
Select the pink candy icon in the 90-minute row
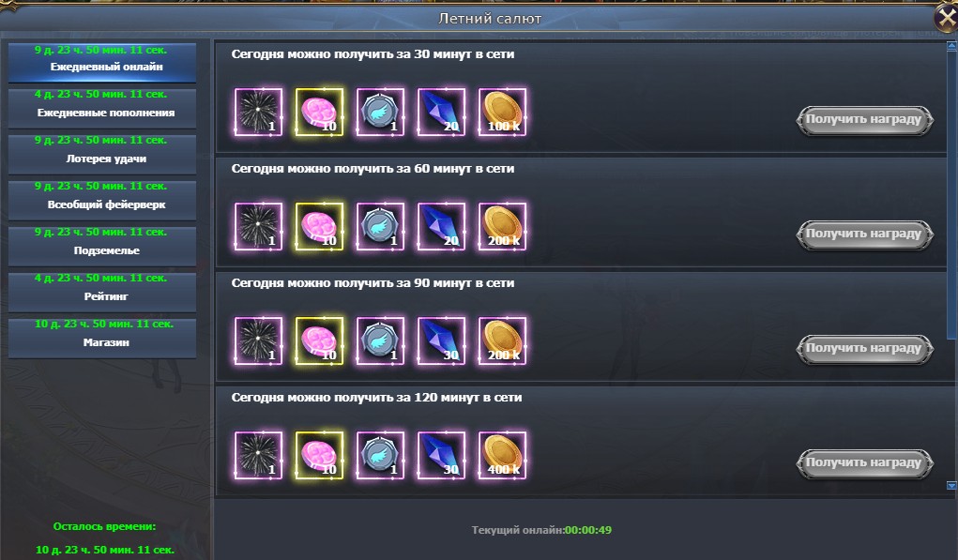click(320, 341)
